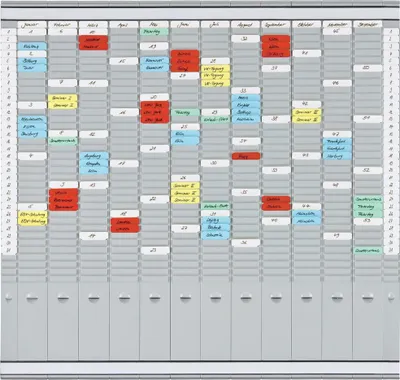400x380 pixels.
Task: Click white week card 52 in Dezember column
Action: pos(368,170)
